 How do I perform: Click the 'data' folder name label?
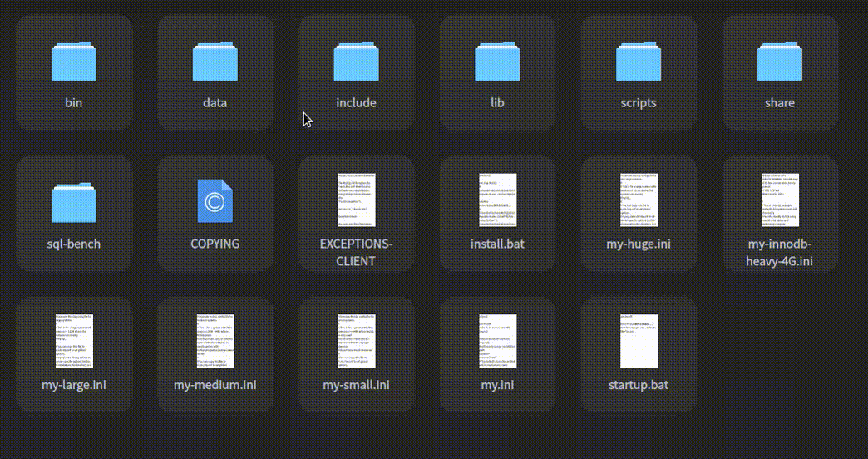point(215,102)
